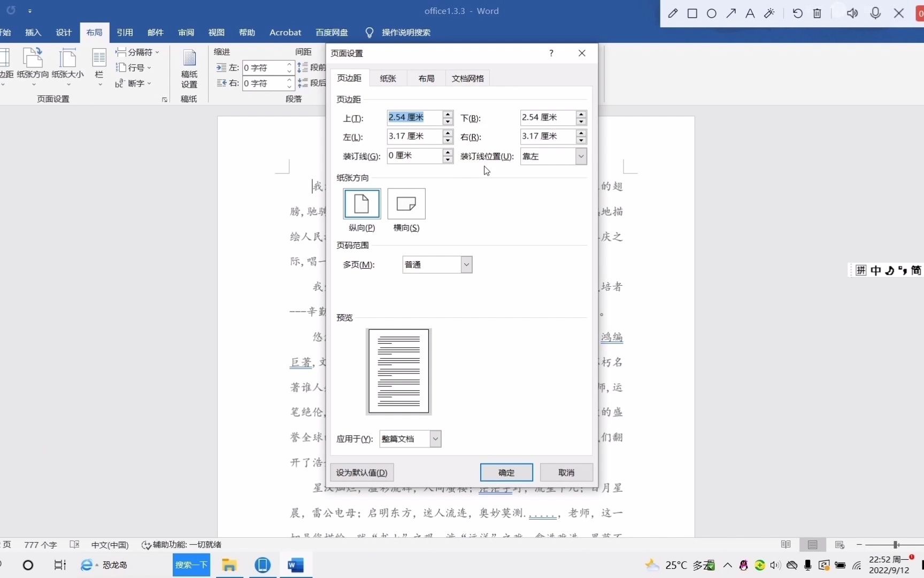Screen dimensions: 924x578
Task: Expand the 断字 menu
Action: point(134,83)
